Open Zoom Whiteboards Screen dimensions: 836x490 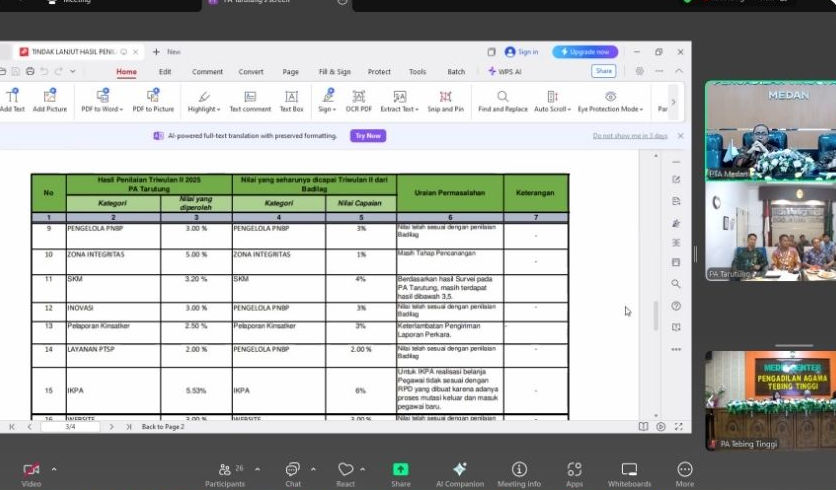point(629,473)
